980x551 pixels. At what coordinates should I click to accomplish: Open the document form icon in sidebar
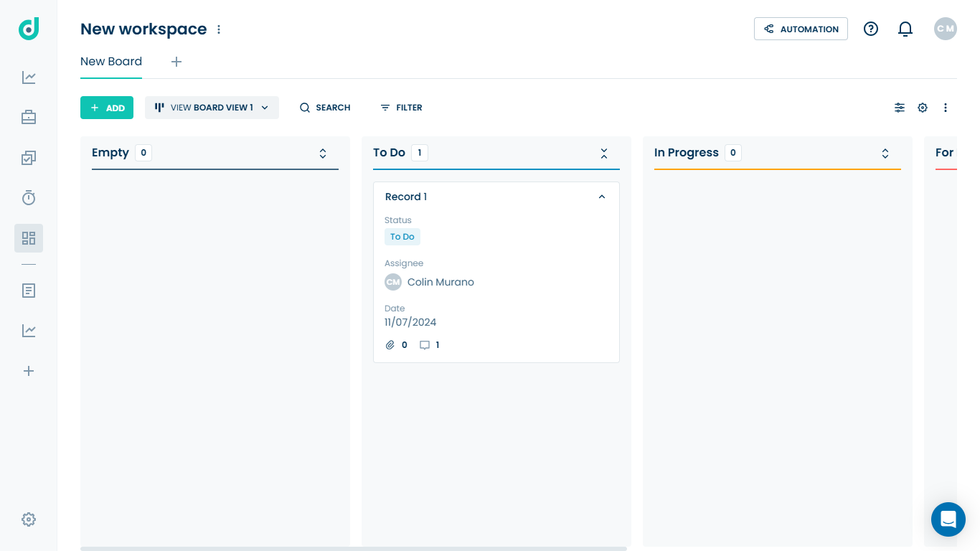click(x=29, y=291)
